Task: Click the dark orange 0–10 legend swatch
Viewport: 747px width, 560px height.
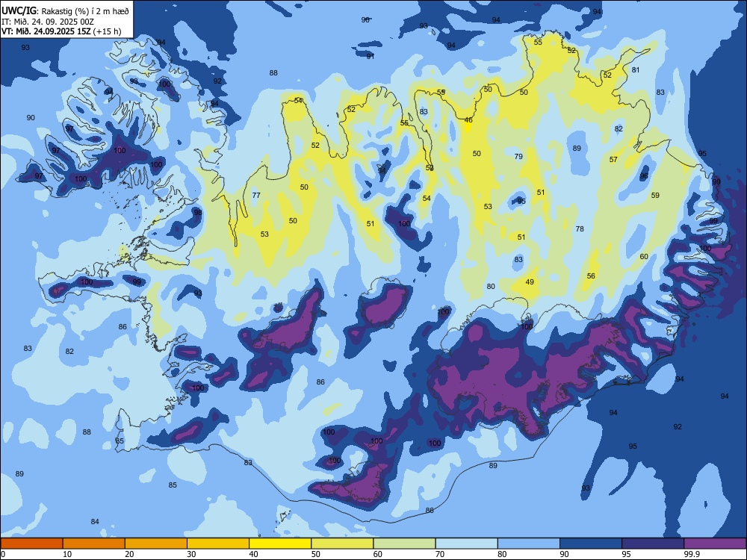Action: click(x=31, y=544)
